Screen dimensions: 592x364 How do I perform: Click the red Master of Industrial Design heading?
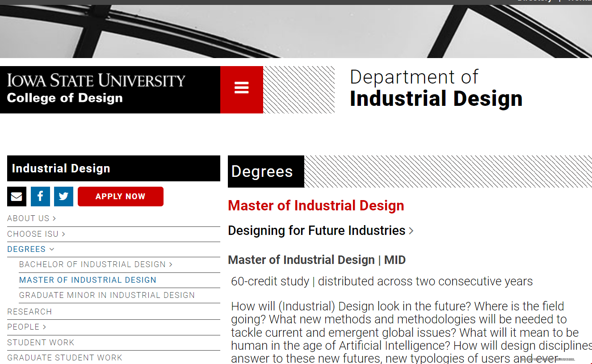[316, 205]
